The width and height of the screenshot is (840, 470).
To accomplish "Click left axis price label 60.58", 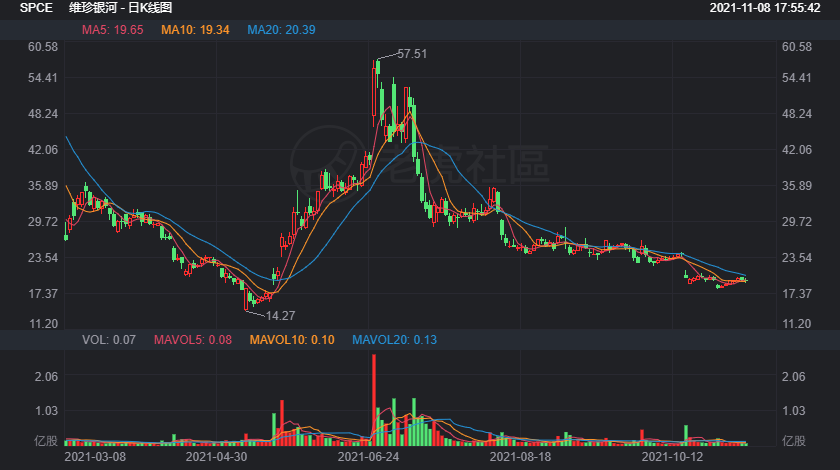I will [x=43, y=47].
